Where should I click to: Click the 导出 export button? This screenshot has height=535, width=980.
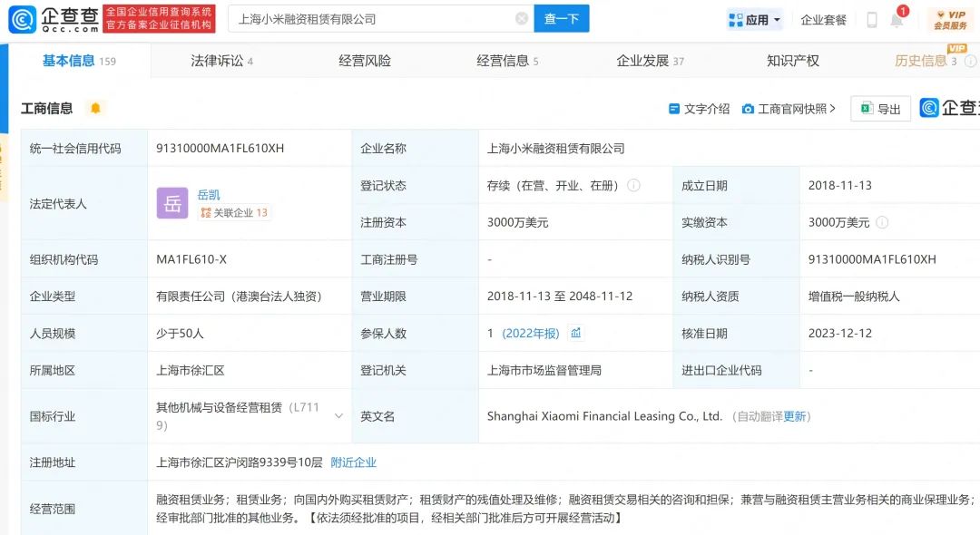[x=880, y=109]
